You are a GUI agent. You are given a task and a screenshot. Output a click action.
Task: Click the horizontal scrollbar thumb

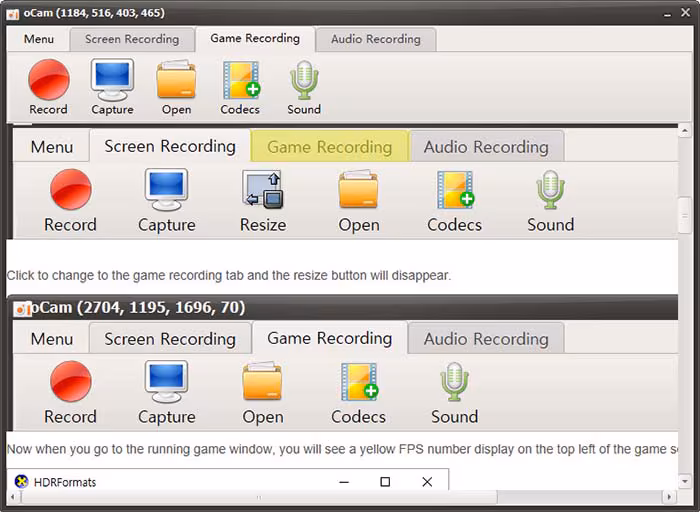point(259,496)
